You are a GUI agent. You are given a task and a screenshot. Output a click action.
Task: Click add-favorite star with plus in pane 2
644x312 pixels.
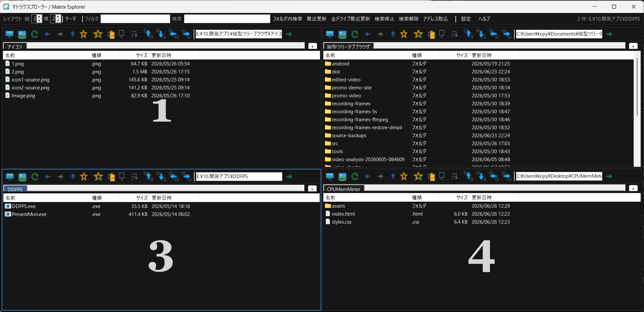(x=418, y=34)
